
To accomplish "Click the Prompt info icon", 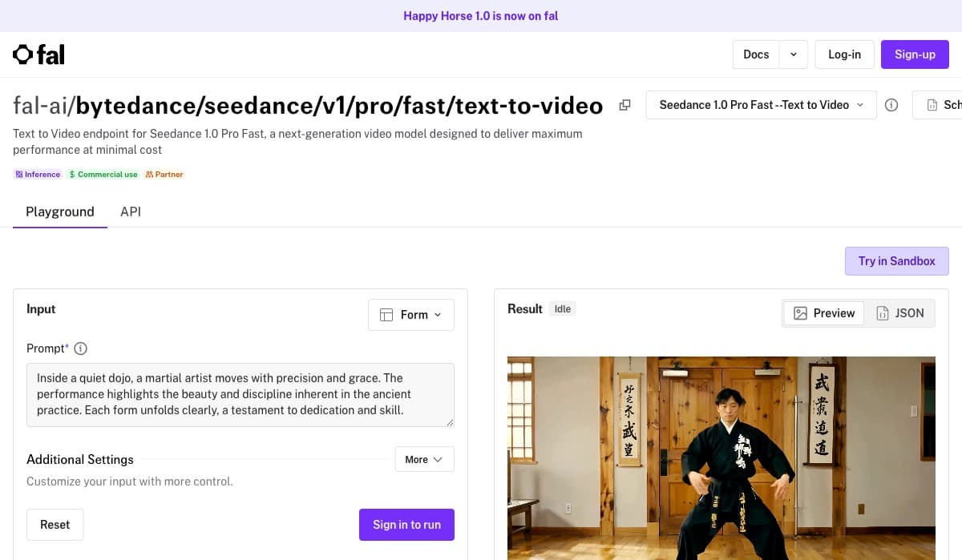I will 80,348.
